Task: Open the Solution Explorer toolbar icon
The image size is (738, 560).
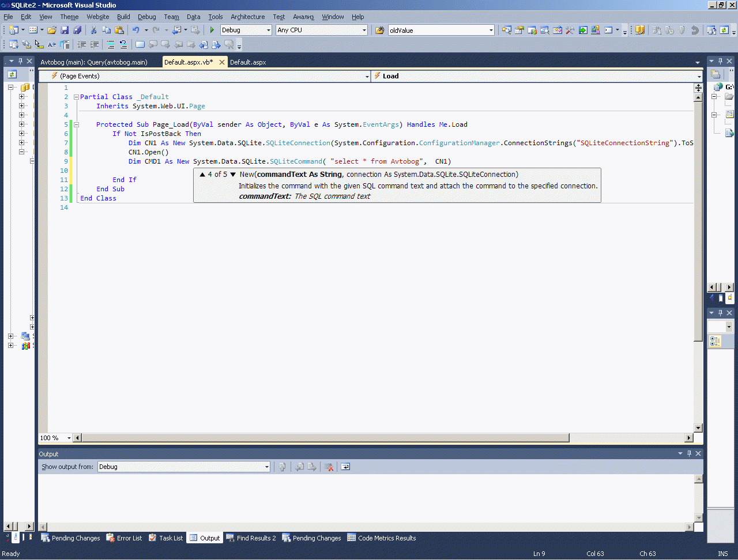Action: (506, 30)
